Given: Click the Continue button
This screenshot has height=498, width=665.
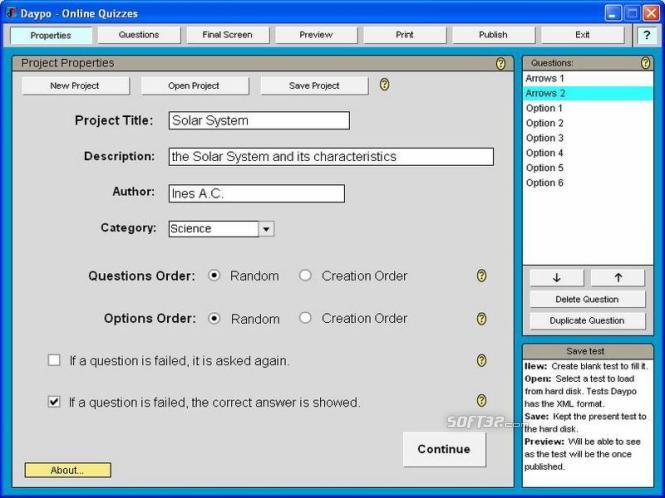Looking at the screenshot, I should coord(444,449).
